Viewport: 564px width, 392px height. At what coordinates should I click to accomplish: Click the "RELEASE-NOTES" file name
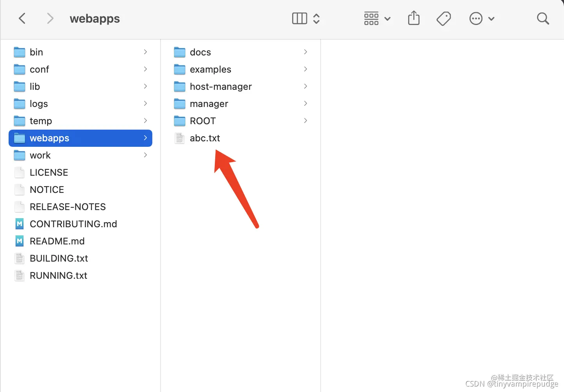coord(68,207)
